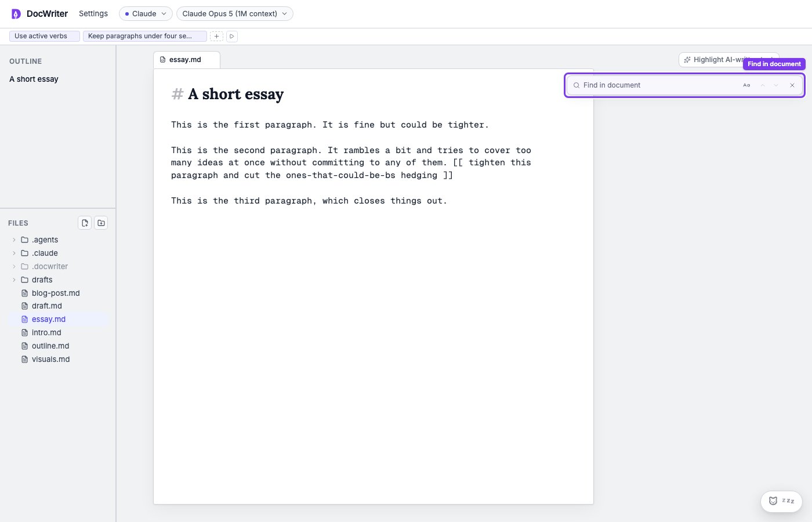This screenshot has width=812, height=522.
Task: Create a new file in Files panel
Action: (x=85, y=223)
